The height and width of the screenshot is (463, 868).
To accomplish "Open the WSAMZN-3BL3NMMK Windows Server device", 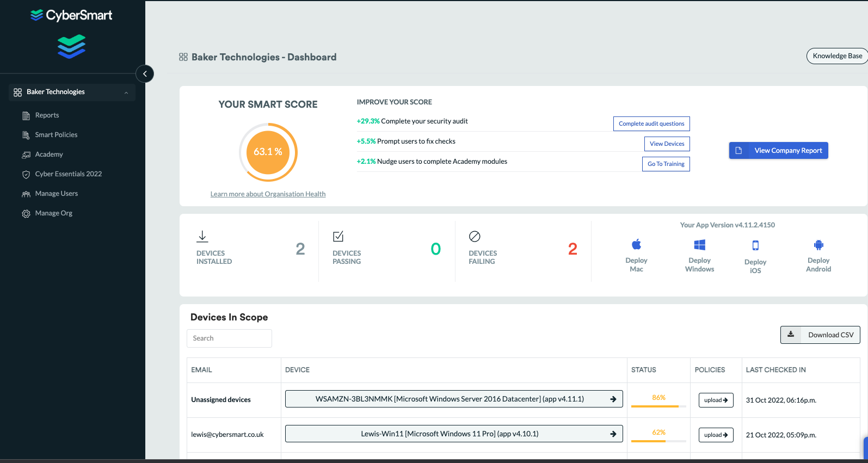I will (x=454, y=399).
